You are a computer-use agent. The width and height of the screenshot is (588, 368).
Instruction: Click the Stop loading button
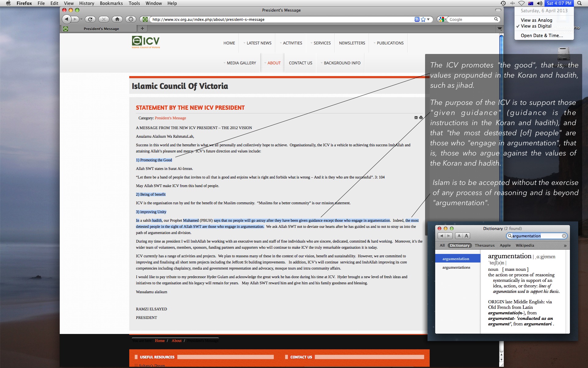(104, 19)
